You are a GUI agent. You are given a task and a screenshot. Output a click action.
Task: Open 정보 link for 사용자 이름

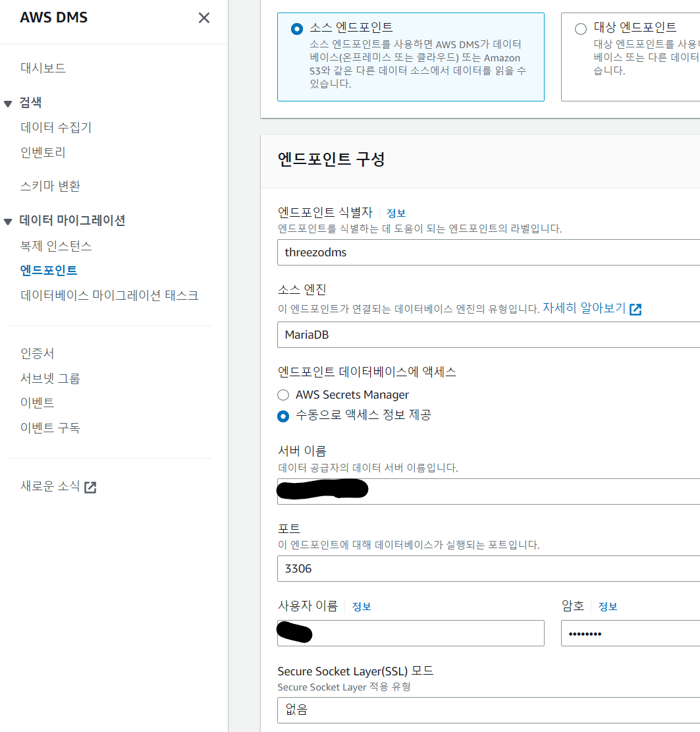coord(362,607)
